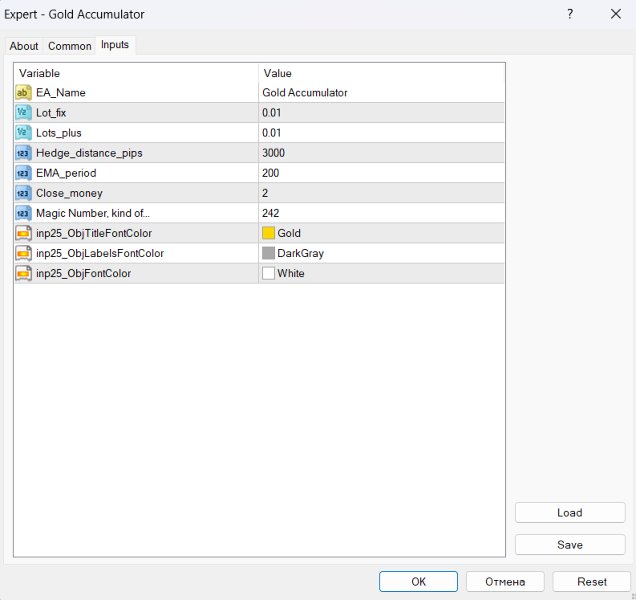Click the integer icon beside Hedge_distance_pips

coord(24,153)
